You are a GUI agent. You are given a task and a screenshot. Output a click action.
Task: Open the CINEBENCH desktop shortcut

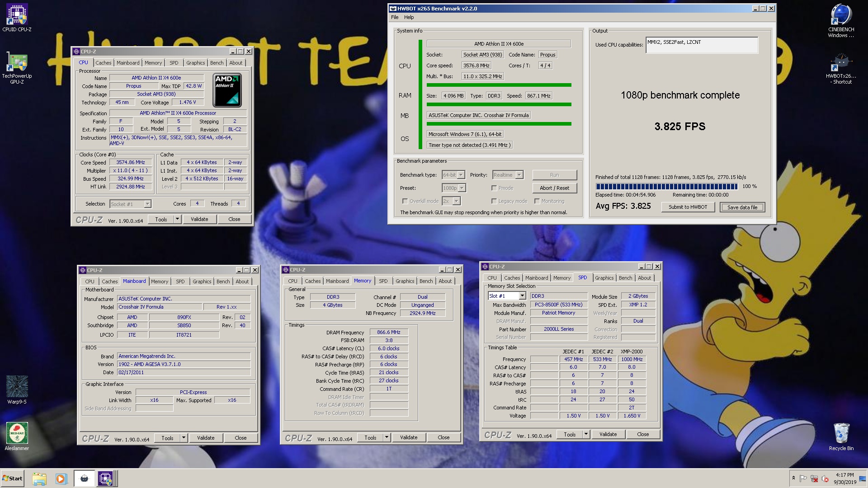pos(841,20)
